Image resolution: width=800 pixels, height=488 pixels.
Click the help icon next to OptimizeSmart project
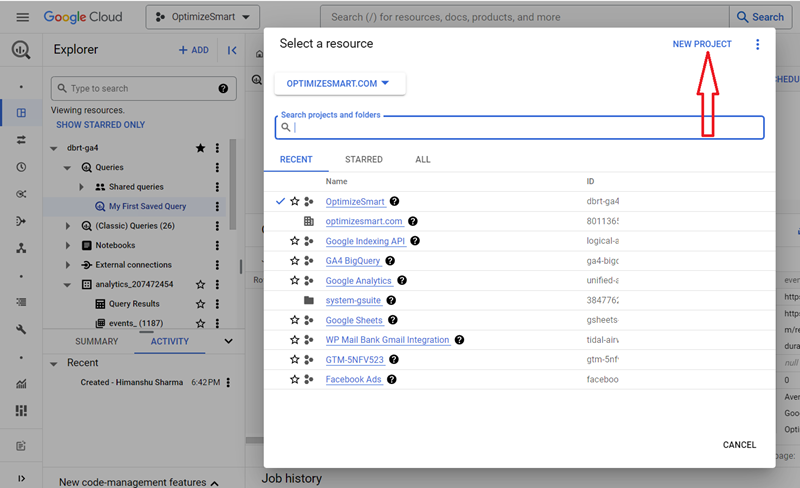click(x=394, y=202)
